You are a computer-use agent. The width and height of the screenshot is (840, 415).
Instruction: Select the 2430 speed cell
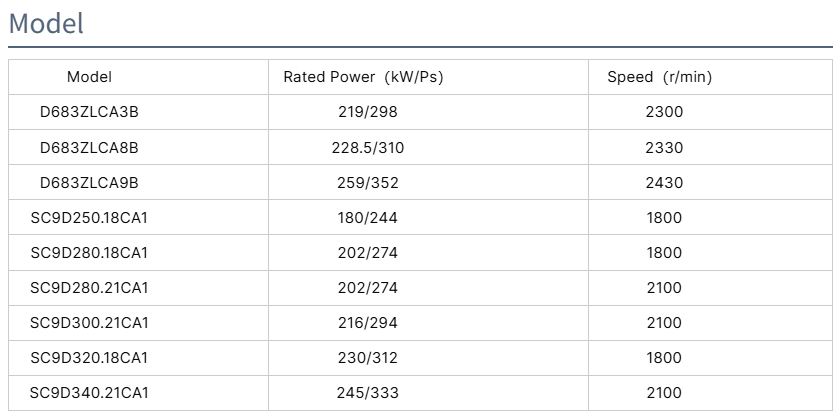click(664, 183)
